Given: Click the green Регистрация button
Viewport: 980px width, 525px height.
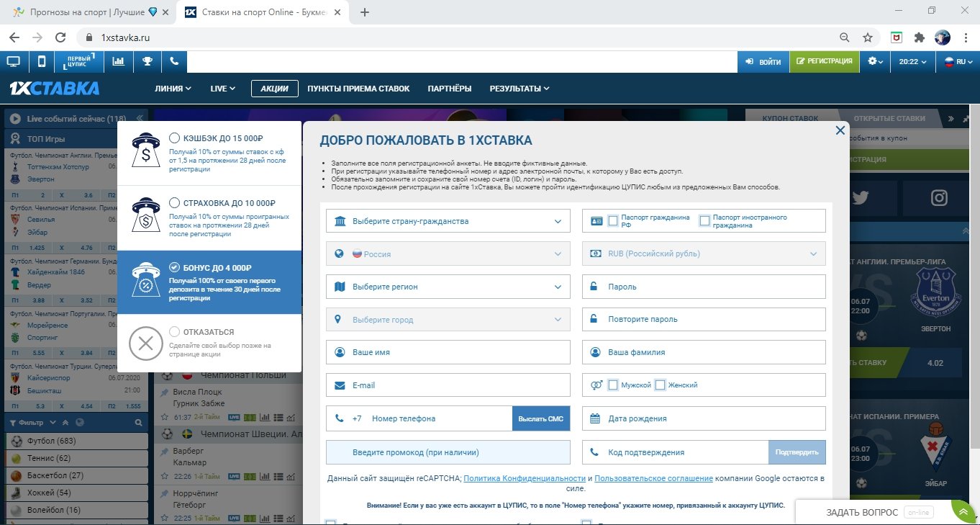Looking at the screenshot, I should pyautogui.click(x=824, y=61).
